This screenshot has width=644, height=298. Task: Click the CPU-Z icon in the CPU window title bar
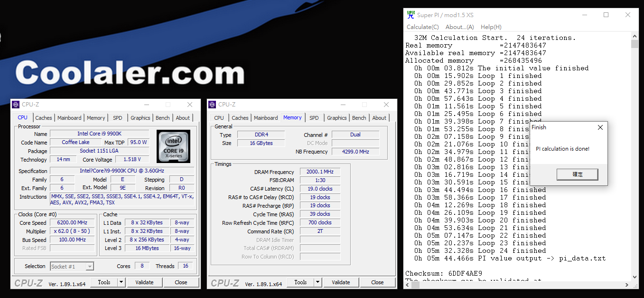coord(16,105)
